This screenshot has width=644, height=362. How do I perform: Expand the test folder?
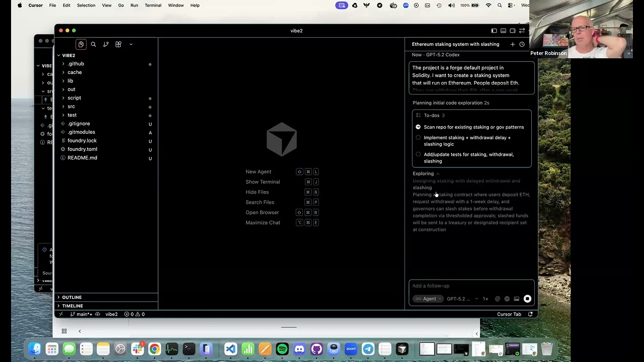[x=72, y=115]
